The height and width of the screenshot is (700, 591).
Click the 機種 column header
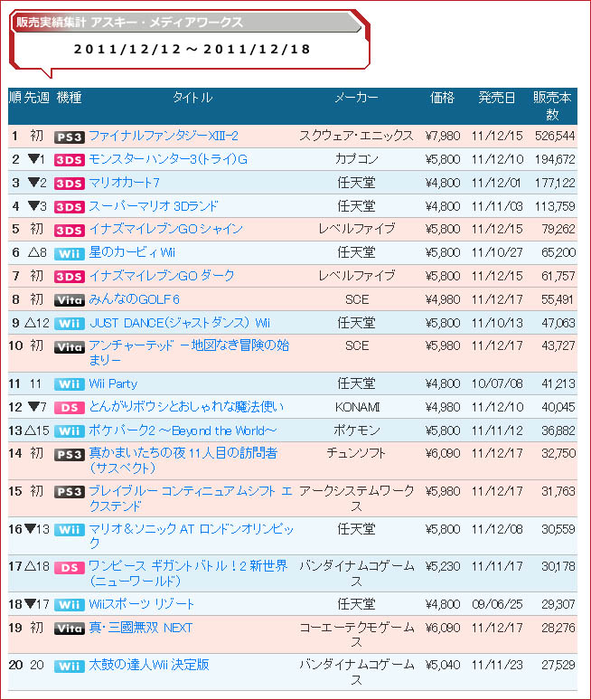pos(69,98)
